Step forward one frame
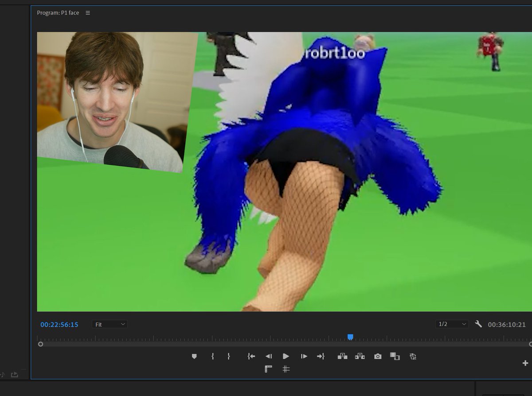 304,356
